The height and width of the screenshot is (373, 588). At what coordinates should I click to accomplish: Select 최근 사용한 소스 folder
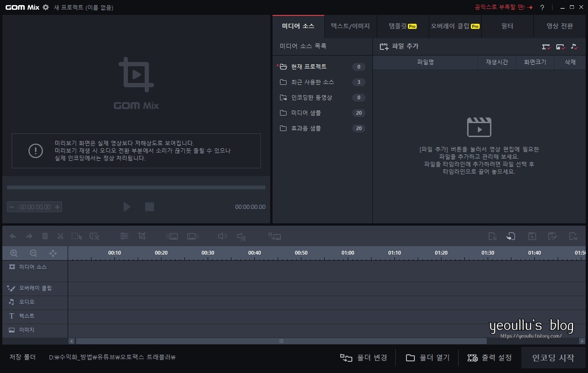(x=322, y=82)
